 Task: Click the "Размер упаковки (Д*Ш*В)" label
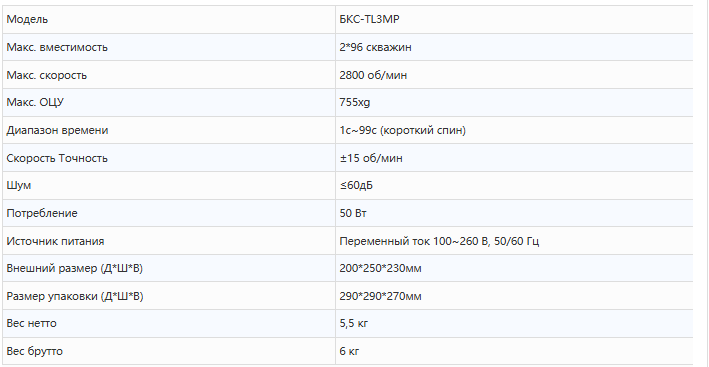coord(75,296)
